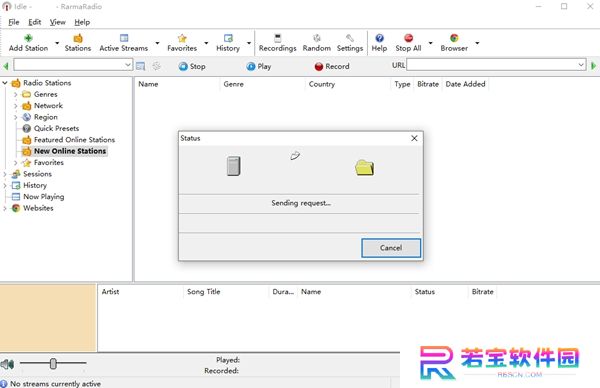The height and width of the screenshot is (388, 600).
Task: Show Active Streams via toolbar icon
Action: tap(124, 38)
